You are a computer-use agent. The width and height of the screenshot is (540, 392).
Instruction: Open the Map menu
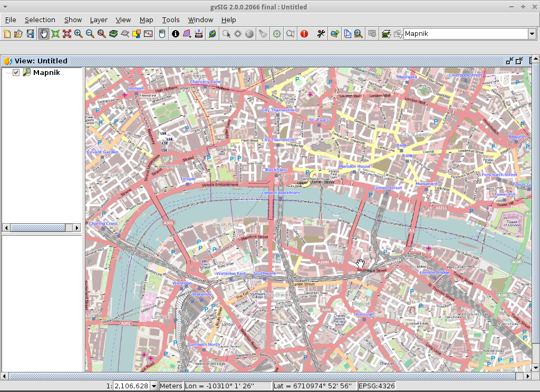[147, 20]
